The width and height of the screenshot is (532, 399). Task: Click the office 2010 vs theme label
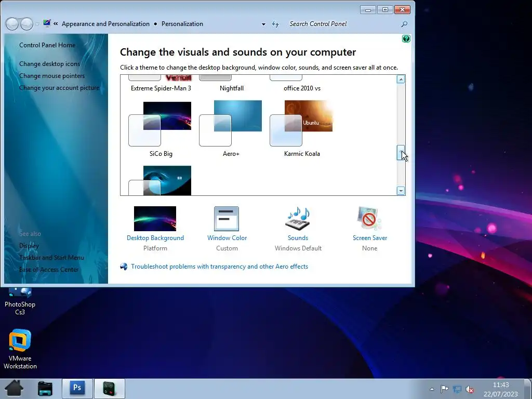point(302,88)
